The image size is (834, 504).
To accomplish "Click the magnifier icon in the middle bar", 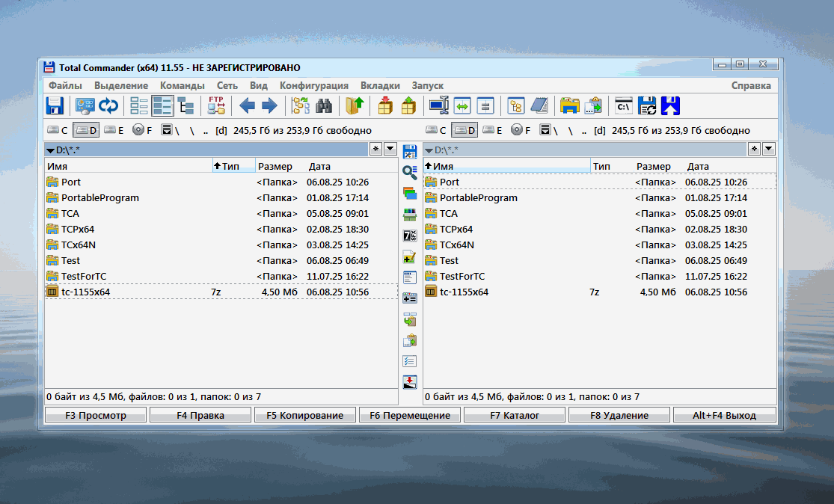I will pos(410,172).
